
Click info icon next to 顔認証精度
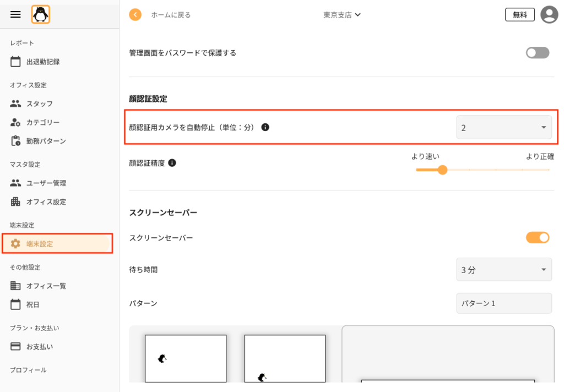[x=172, y=163]
